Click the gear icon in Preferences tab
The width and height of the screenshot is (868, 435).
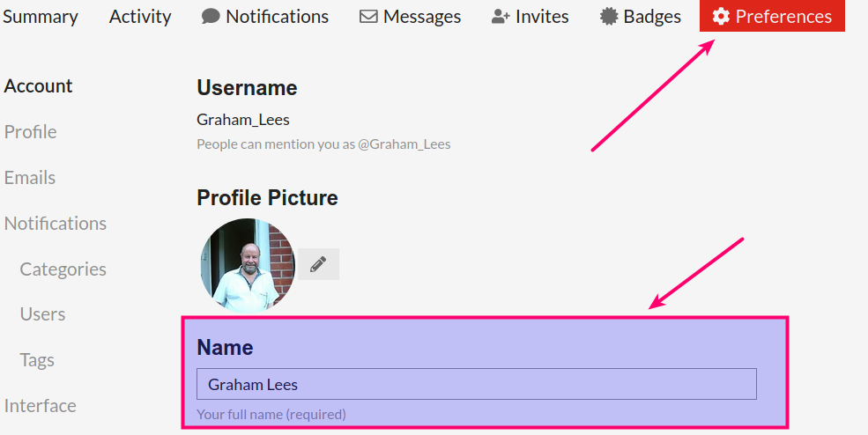coord(721,17)
